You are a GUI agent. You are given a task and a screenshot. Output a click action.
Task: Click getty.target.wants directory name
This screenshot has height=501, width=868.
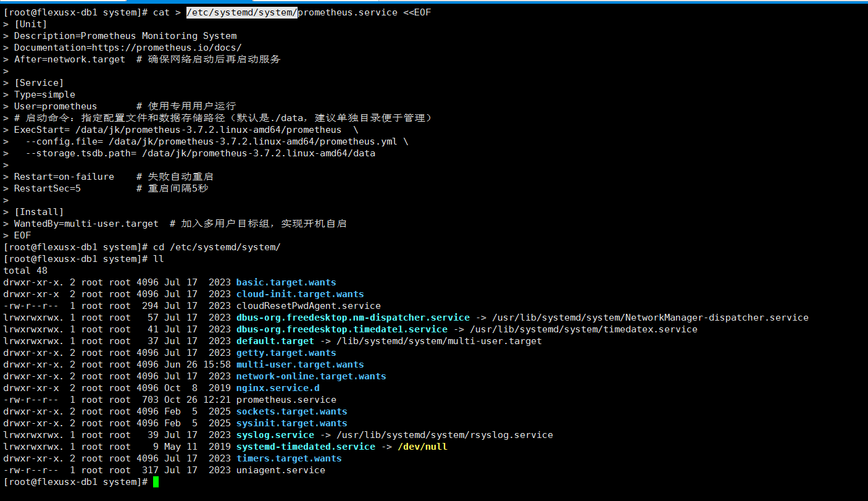286,353
